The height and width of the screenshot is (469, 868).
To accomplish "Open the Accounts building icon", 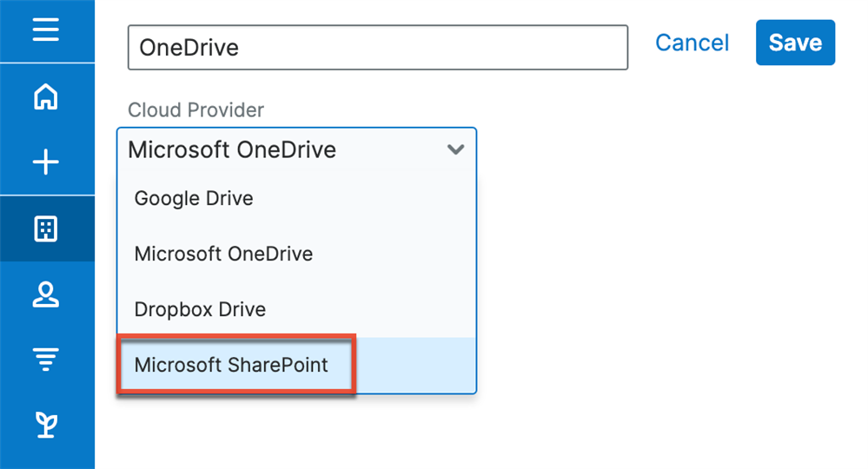I will coord(45,229).
